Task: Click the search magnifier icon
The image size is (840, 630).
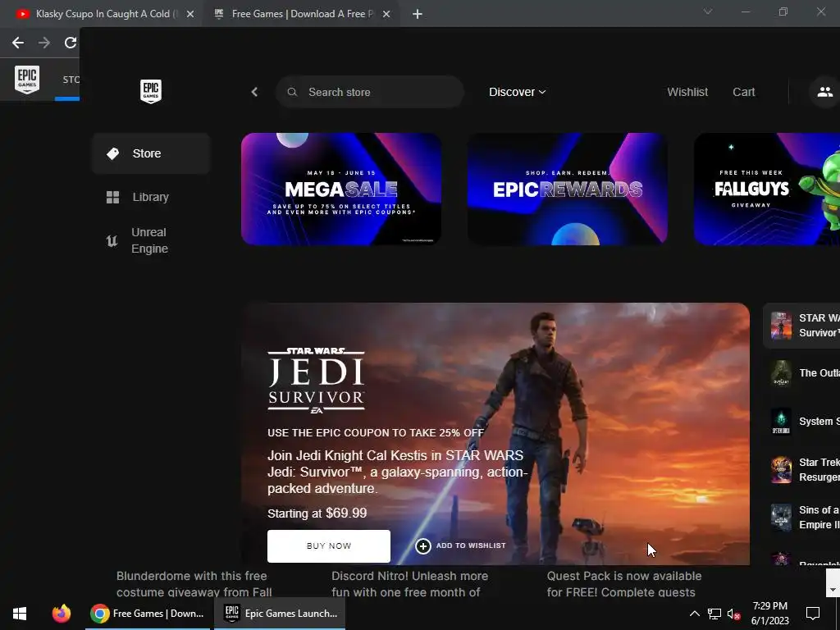Action: tap(292, 92)
